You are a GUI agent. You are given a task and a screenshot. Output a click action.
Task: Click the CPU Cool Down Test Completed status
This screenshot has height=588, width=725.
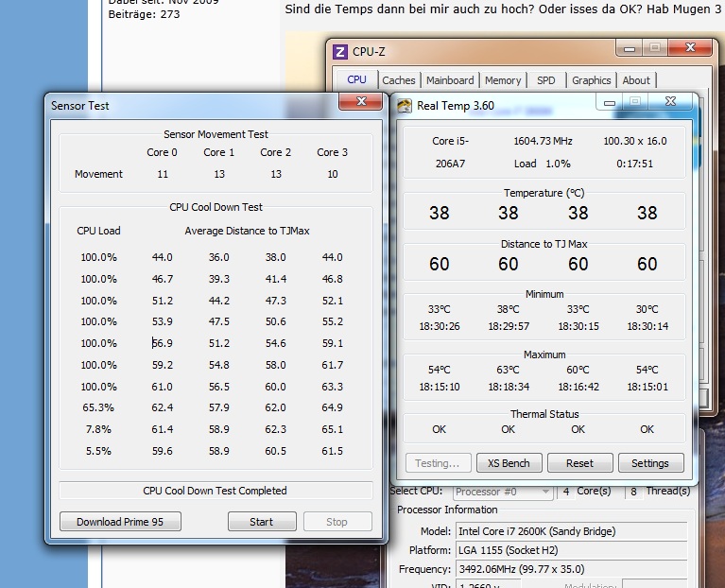click(x=215, y=491)
